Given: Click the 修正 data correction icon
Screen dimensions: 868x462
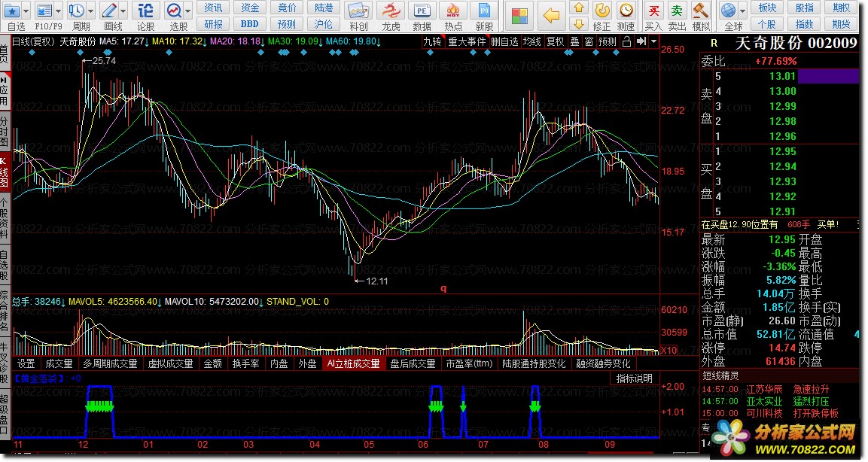Looking at the screenshot, I should click(602, 11).
